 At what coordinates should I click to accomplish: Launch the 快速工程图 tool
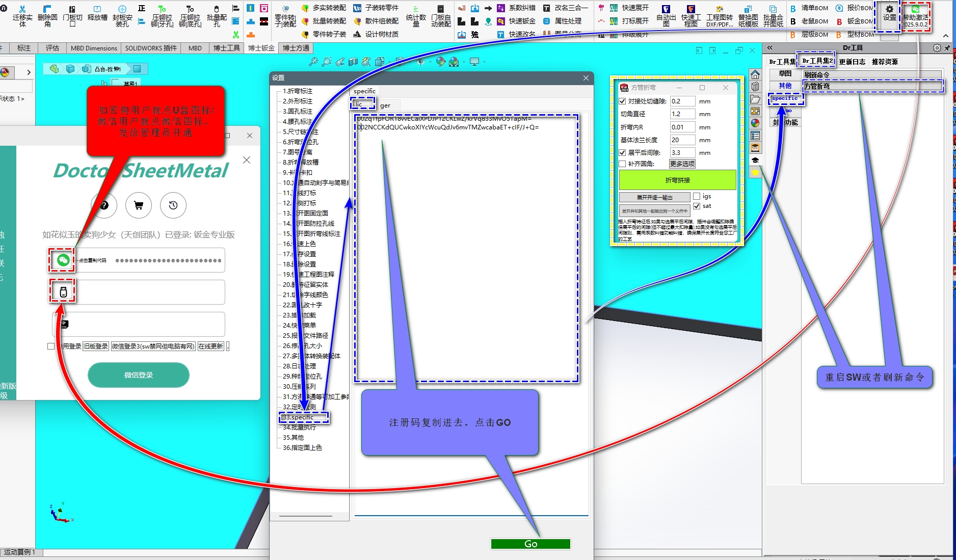[691, 16]
